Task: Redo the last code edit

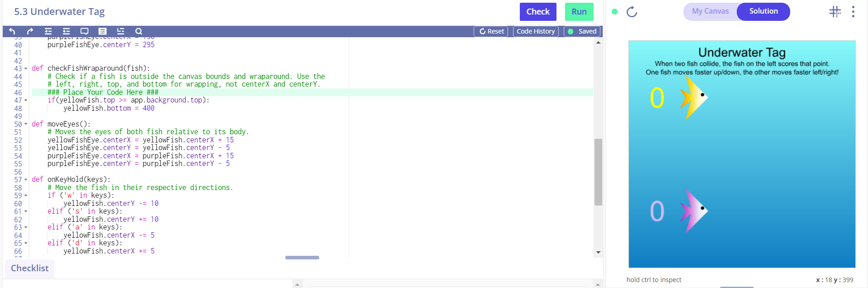Action: 30,31
